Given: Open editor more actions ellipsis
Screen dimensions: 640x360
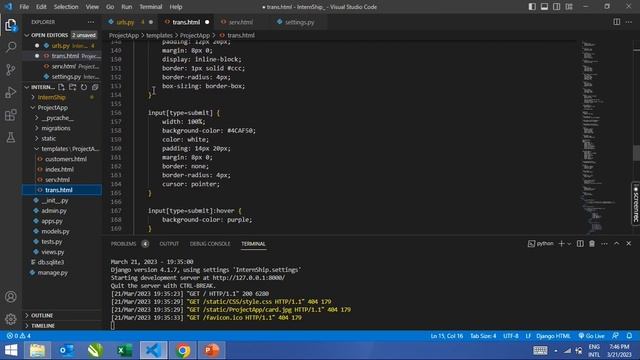Looking at the screenshot, I should point(629,22).
